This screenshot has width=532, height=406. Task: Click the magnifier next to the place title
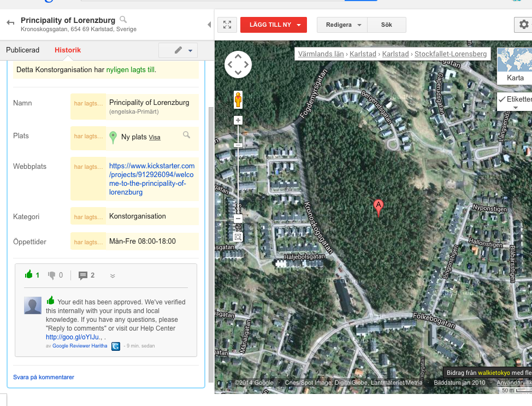click(x=123, y=19)
